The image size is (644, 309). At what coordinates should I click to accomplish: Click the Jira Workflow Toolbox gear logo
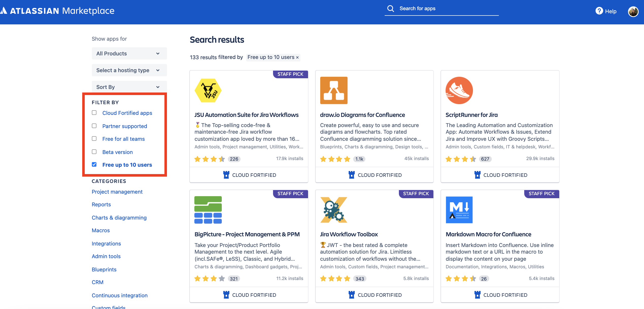tap(334, 210)
